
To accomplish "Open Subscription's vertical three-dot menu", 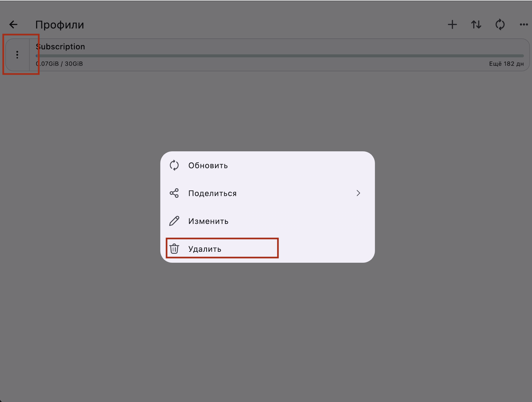I will pyautogui.click(x=17, y=55).
